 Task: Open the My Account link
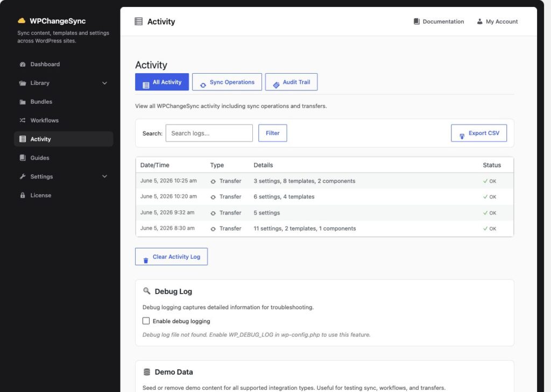coord(497,22)
